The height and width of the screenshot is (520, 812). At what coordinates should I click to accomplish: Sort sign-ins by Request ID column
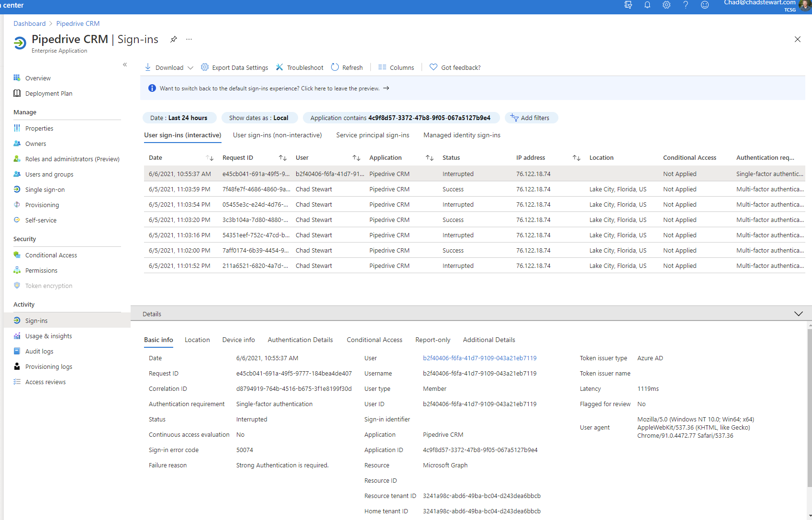(x=283, y=158)
